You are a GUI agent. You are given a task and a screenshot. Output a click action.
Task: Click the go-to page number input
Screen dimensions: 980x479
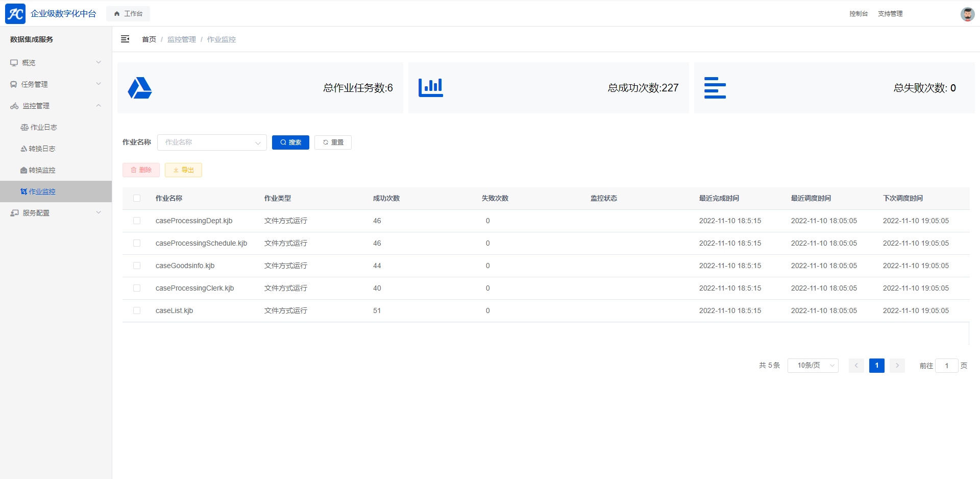pyautogui.click(x=946, y=366)
